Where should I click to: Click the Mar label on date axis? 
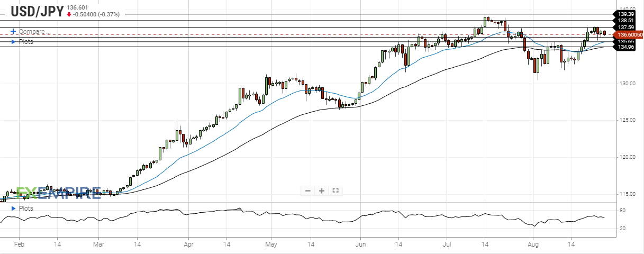(x=99, y=246)
